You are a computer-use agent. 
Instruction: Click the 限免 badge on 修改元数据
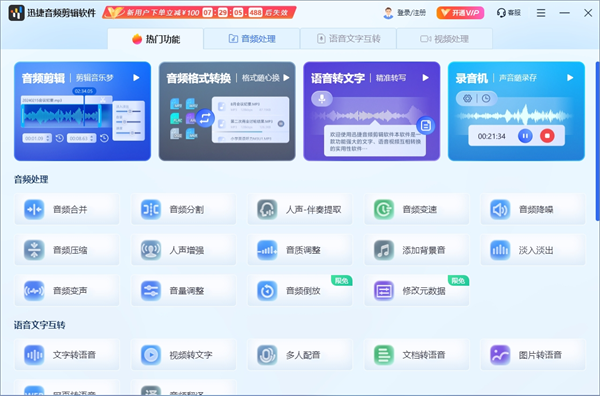click(x=458, y=280)
